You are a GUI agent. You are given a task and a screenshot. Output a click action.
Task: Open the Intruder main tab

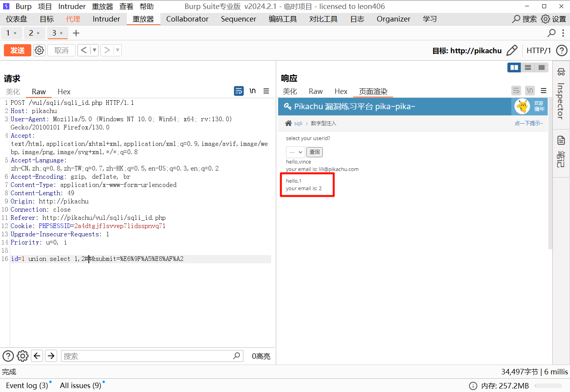tap(106, 19)
